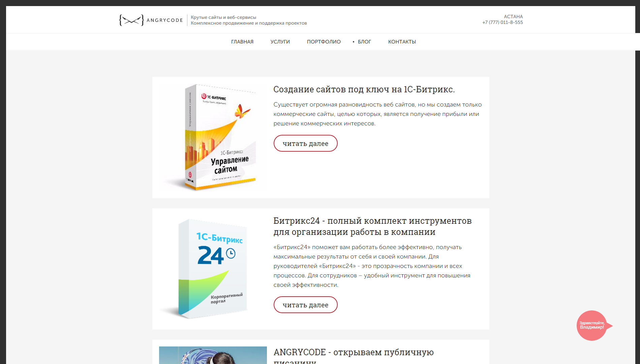The height and width of the screenshot is (364, 640).
Task: Click 'читать далее' under Битрикс24 article
Action: click(x=305, y=305)
